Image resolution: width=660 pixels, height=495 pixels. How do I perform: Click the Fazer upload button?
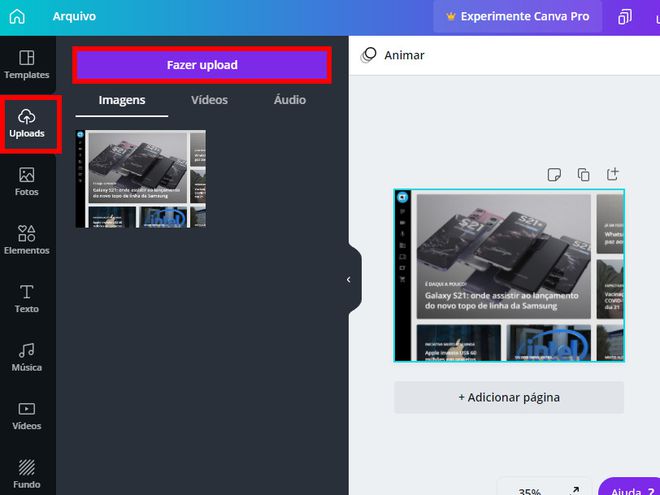202,65
